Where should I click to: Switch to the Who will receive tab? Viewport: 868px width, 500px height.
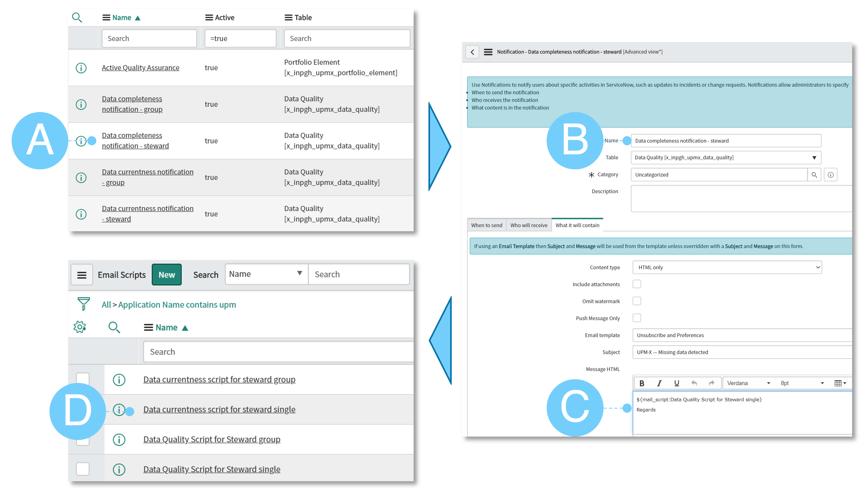(x=528, y=225)
